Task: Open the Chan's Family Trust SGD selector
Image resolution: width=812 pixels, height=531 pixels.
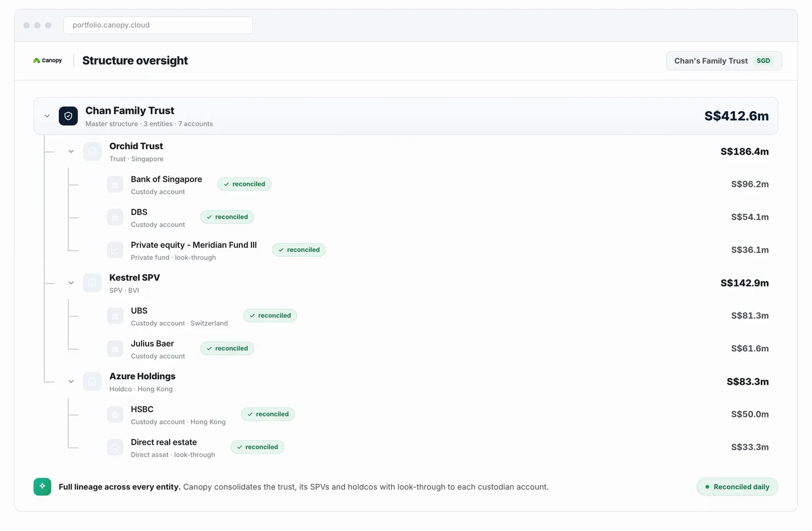Action: (724, 61)
